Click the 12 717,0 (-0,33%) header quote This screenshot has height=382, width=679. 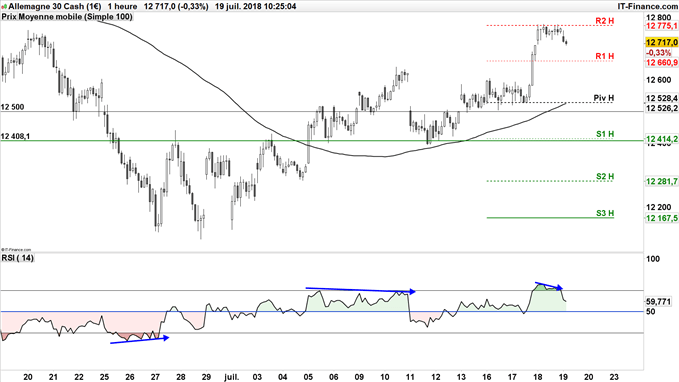click(x=176, y=6)
